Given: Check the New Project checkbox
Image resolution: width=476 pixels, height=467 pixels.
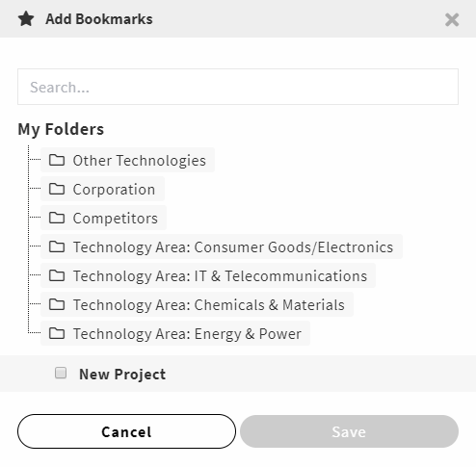Looking at the screenshot, I should (x=61, y=373).
